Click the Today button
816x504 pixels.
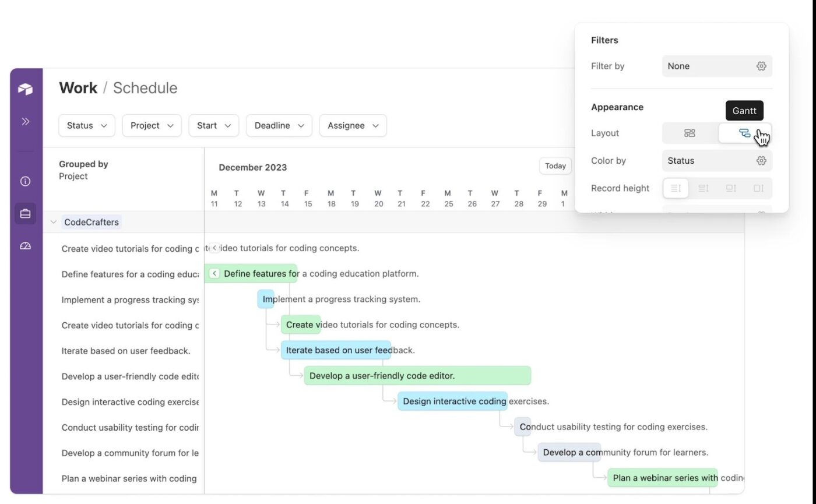coord(554,165)
